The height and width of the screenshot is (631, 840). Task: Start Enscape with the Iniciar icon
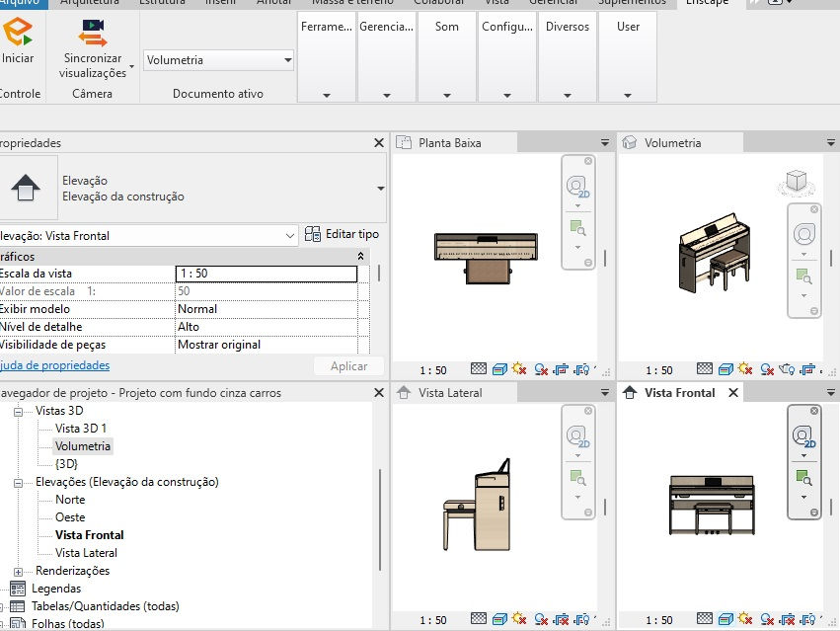pyautogui.click(x=17, y=31)
